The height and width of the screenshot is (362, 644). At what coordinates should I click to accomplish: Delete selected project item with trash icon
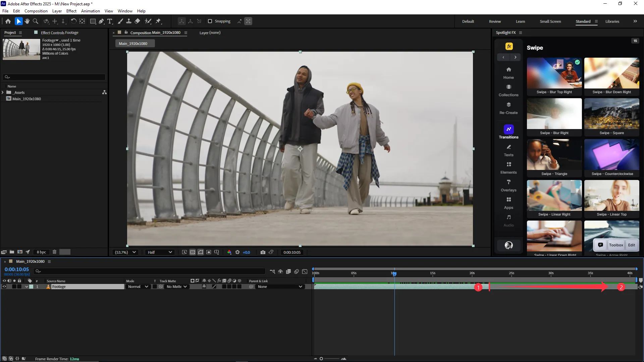(x=54, y=252)
